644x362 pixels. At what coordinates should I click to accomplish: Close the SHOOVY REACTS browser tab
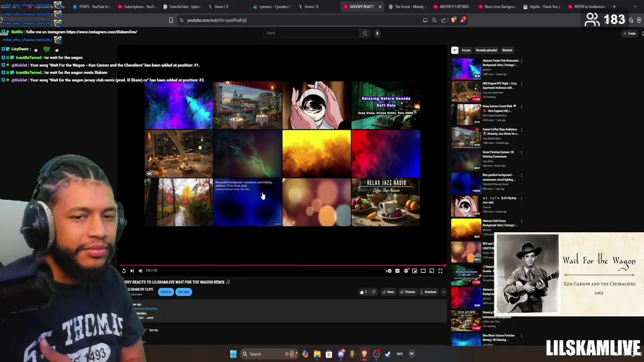pos(380,7)
